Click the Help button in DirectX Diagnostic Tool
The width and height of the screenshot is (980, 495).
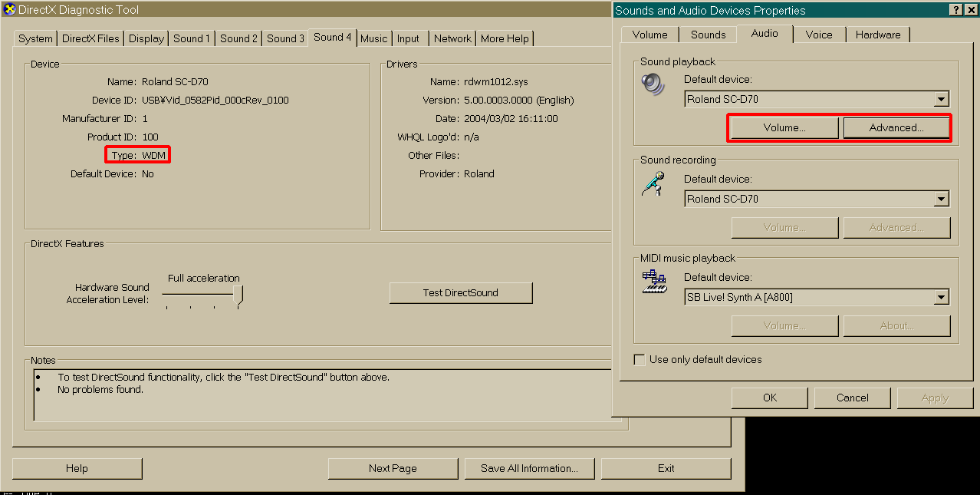(77, 468)
